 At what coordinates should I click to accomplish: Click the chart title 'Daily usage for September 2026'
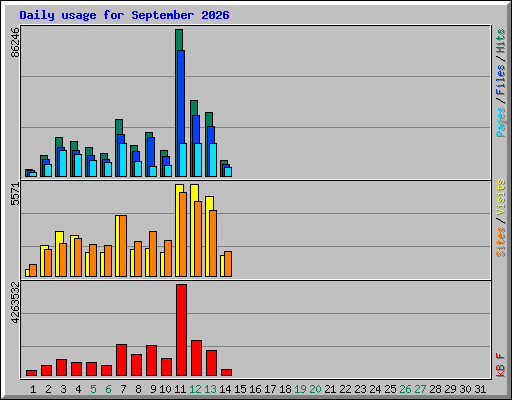point(124,15)
